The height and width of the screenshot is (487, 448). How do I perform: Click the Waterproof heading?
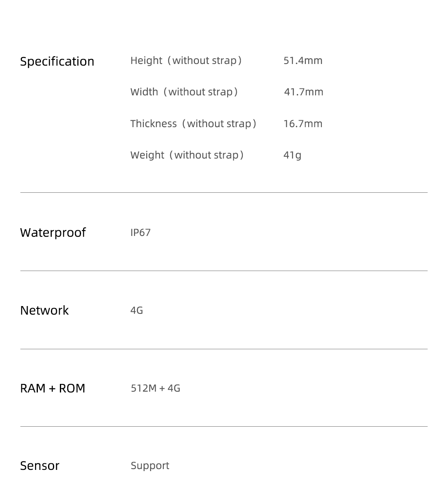coord(53,233)
